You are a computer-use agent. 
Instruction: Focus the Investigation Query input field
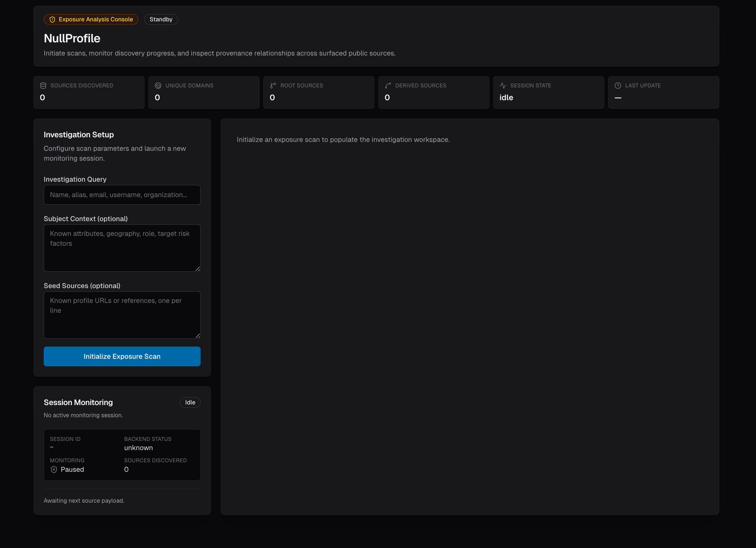122,195
